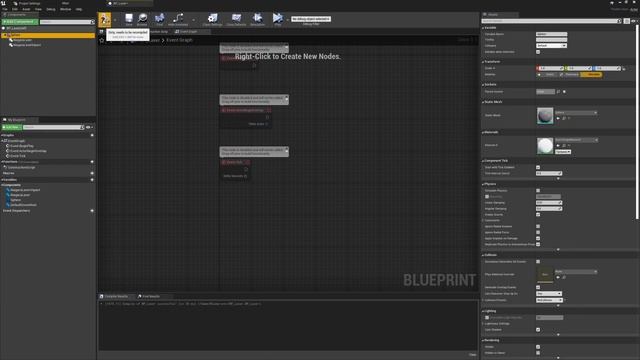Open the Window menu
640x360 pixels.
click(65, 9)
